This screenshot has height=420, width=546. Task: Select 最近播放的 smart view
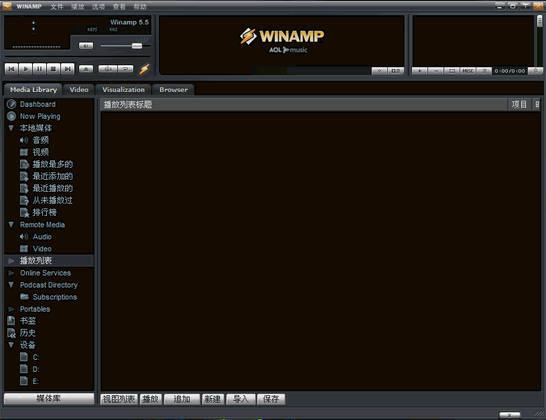(x=53, y=188)
